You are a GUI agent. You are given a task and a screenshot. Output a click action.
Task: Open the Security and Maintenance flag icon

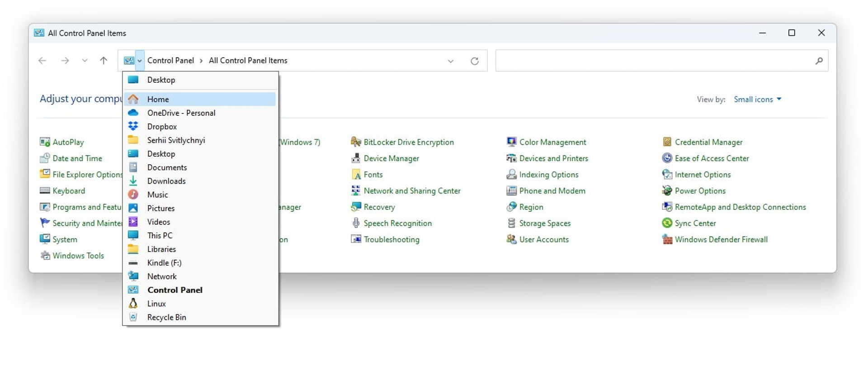pyautogui.click(x=45, y=223)
